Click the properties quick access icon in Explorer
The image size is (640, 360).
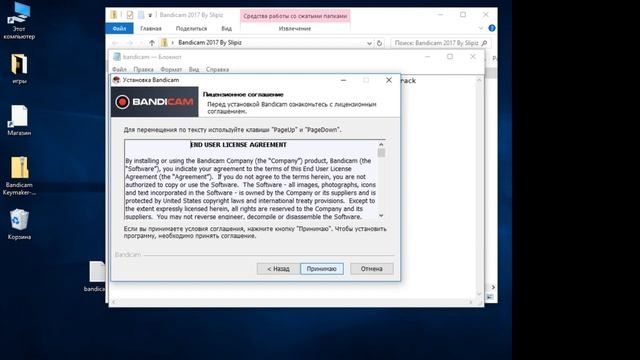click(x=130, y=15)
